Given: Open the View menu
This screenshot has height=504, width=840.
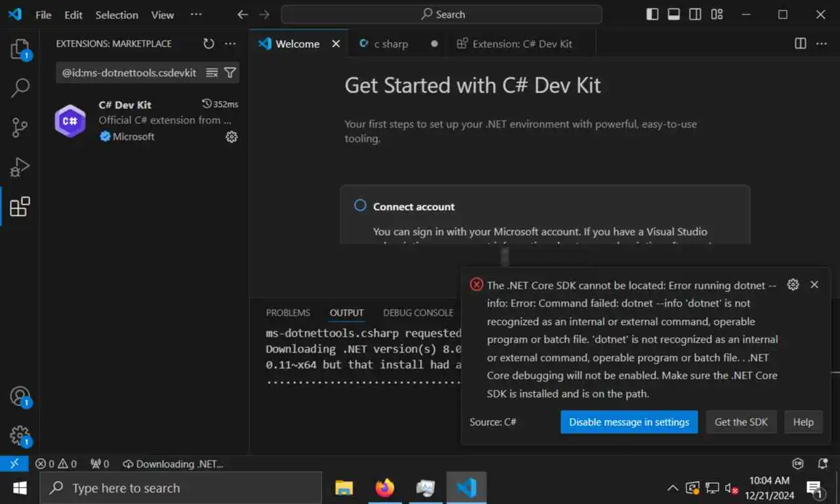Looking at the screenshot, I should click(163, 14).
